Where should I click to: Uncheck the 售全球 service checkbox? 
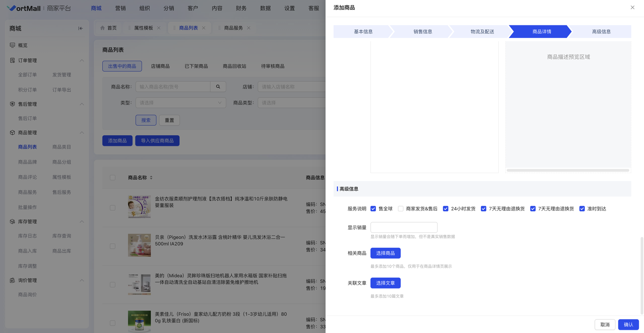point(373,209)
